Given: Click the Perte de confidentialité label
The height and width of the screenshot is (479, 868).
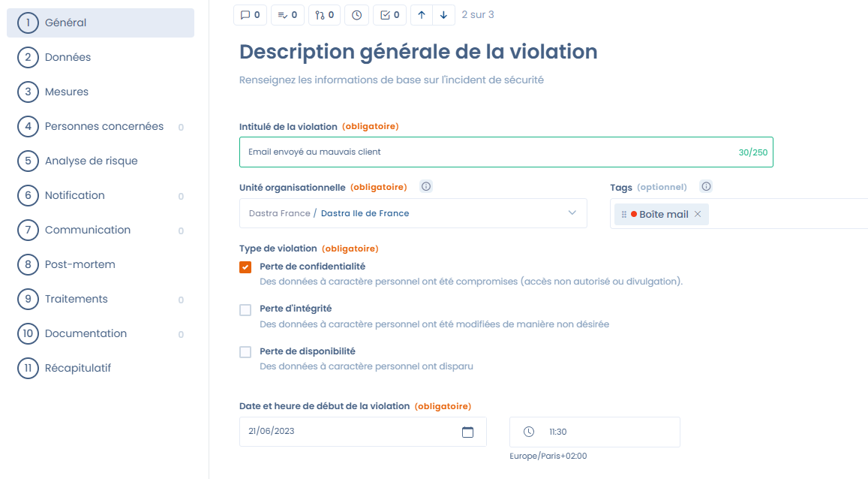Looking at the screenshot, I should point(312,267).
